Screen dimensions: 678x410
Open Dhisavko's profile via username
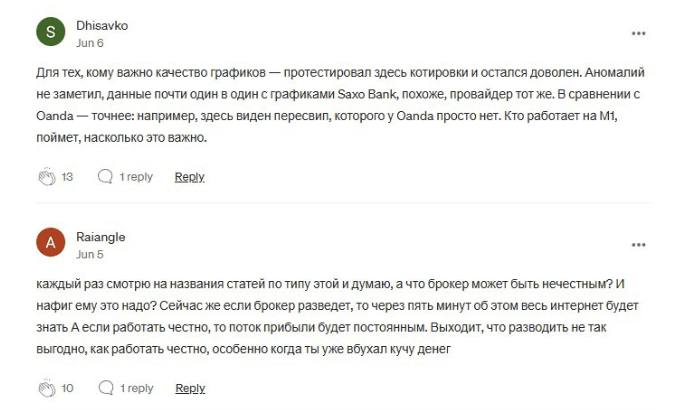[x=101, y=25]
